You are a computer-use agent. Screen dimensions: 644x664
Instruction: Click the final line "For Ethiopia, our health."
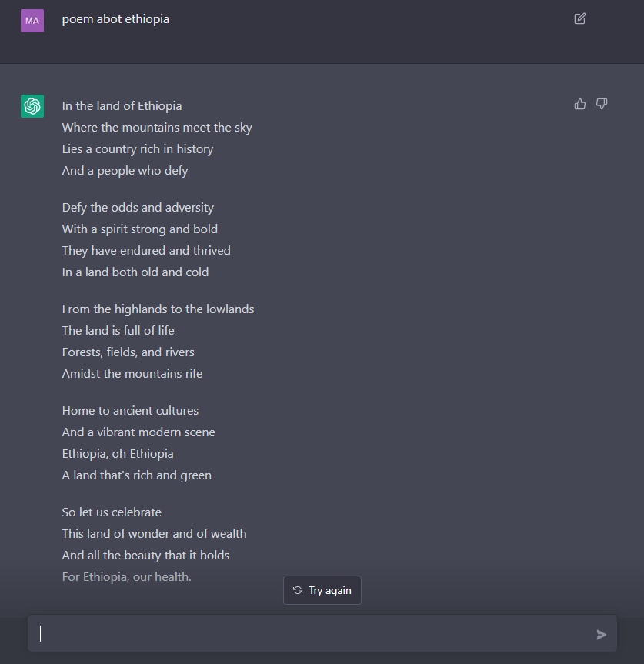click(x=127, y=577)
